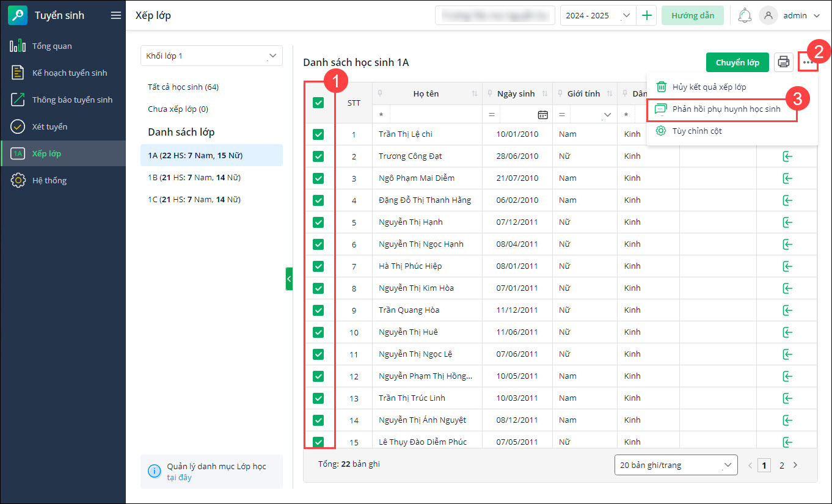
Task: Click pin icon in Ngày sinh header
Action: tap(491, 93)
